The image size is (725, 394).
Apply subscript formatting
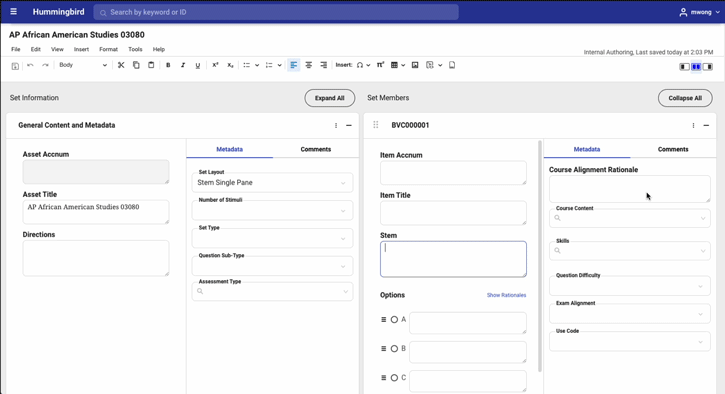coord(230,65)
